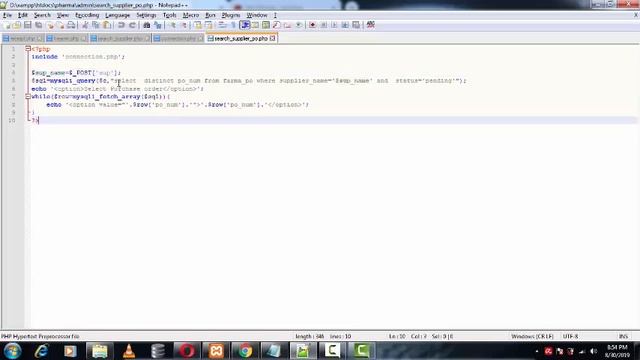The height and width of the screenshot is (360, 640).
Task: Open the Plugins menu
Action: pos(231,15)
